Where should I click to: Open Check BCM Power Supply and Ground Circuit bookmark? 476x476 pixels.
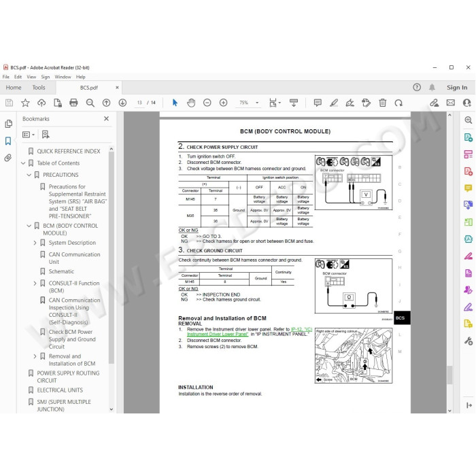click(72, 339)
